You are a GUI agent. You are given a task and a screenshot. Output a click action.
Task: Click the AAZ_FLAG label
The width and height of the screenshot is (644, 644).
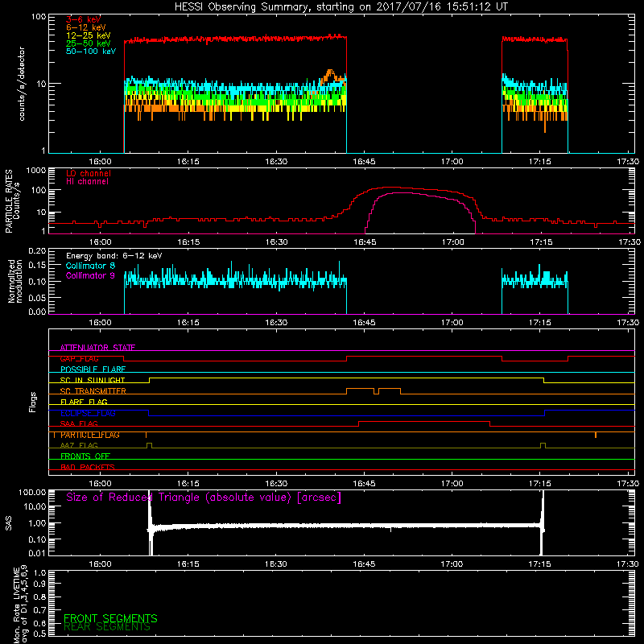(x=79, y=445)
